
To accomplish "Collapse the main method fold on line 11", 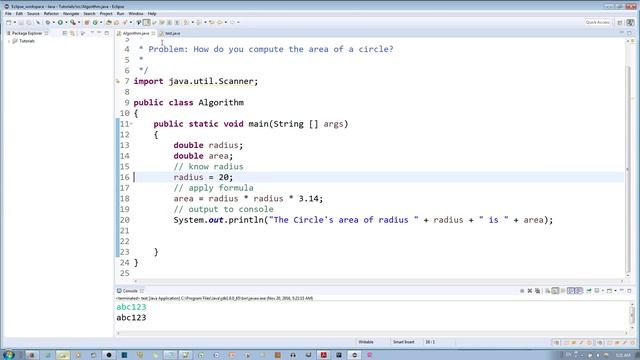I will click(131, 124).
